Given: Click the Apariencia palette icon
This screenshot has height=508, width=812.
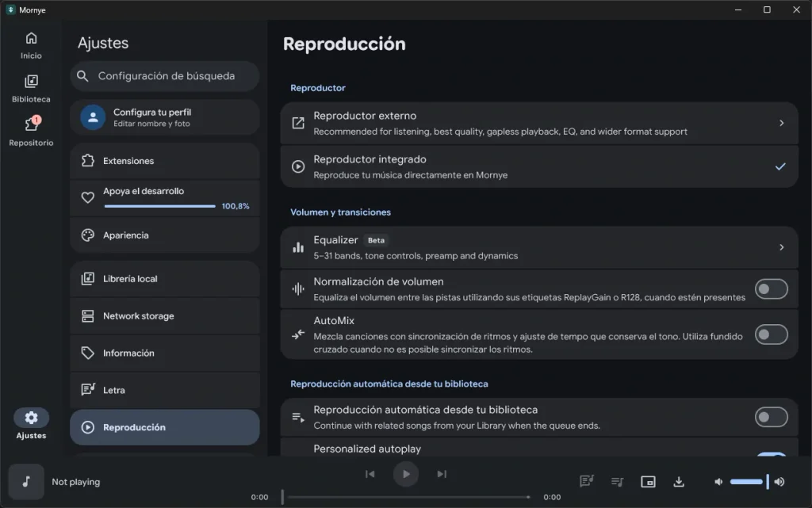Looking at the screenshot, I should [88, 235].
